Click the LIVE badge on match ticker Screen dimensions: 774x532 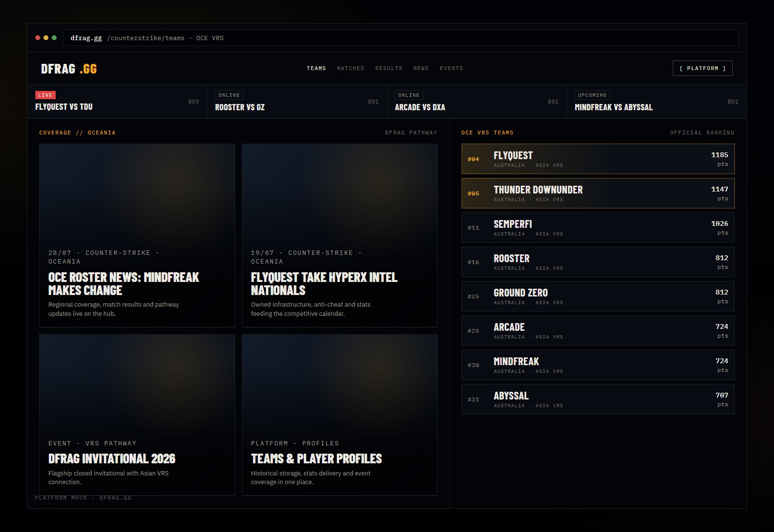(45, 95)
